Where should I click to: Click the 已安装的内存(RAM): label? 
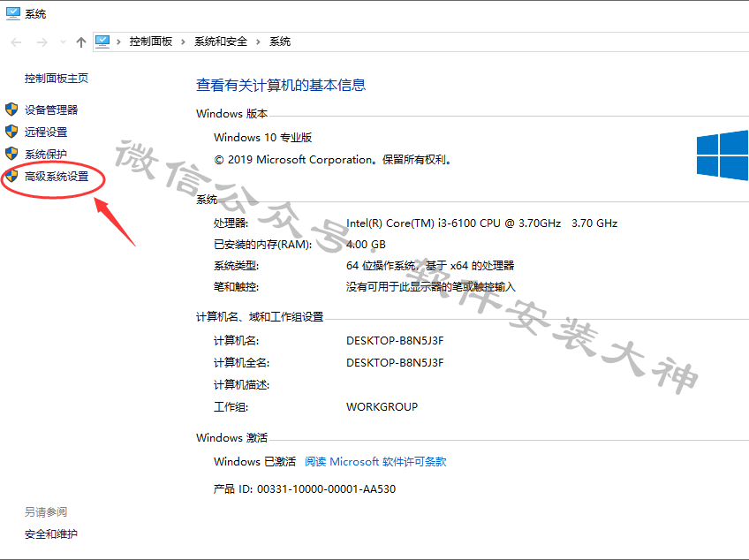pyautogui.click(x=262, y=245)
